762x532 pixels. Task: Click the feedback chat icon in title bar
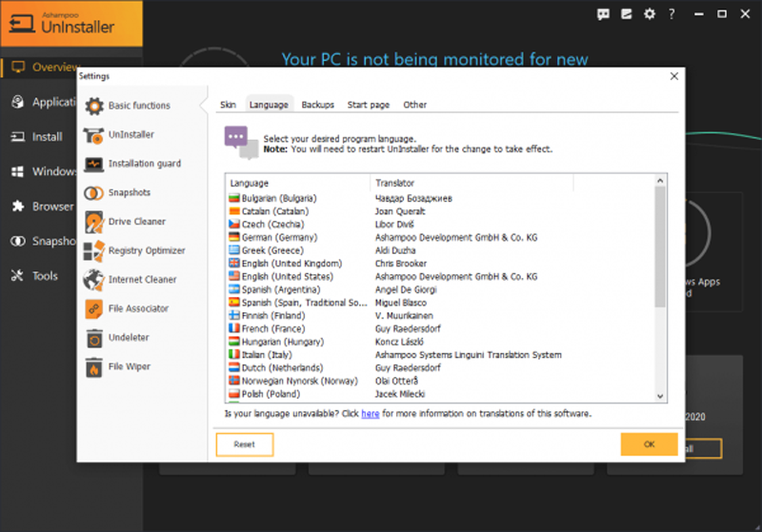603,14
